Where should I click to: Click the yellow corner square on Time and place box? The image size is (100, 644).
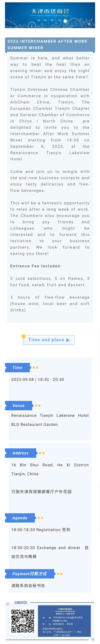tap(23, 336)
